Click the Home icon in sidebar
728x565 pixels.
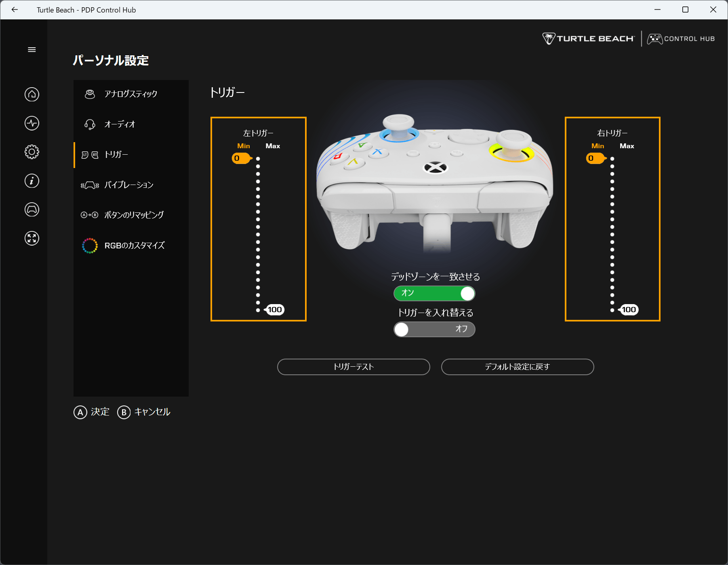32,95
